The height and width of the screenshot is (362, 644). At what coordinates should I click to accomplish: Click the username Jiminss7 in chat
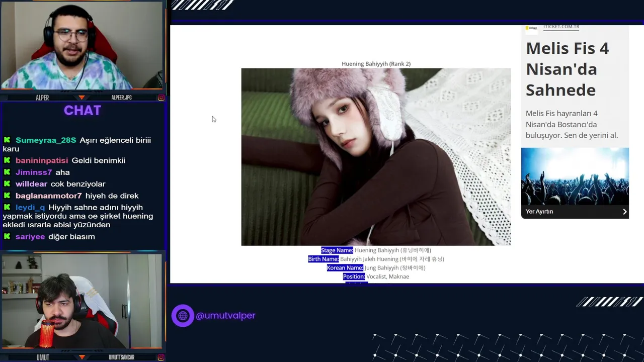pyautogui.click(x=34, y=172)
